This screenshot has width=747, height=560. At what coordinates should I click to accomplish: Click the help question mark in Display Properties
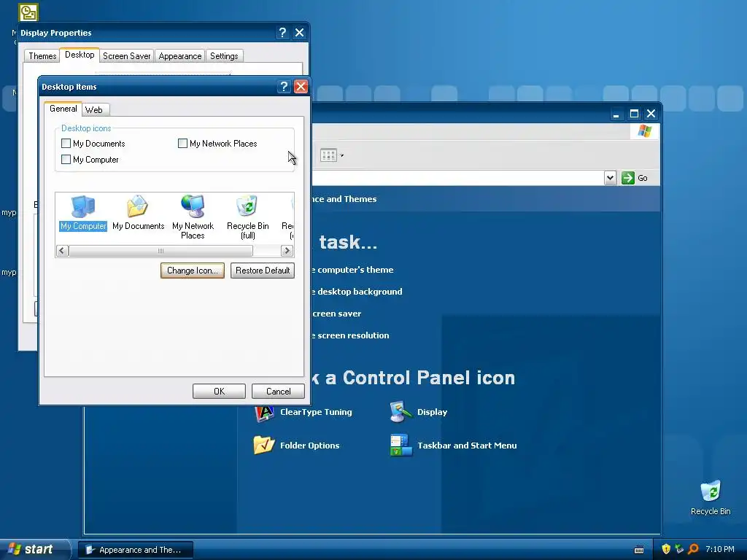[x=282, y=32]
